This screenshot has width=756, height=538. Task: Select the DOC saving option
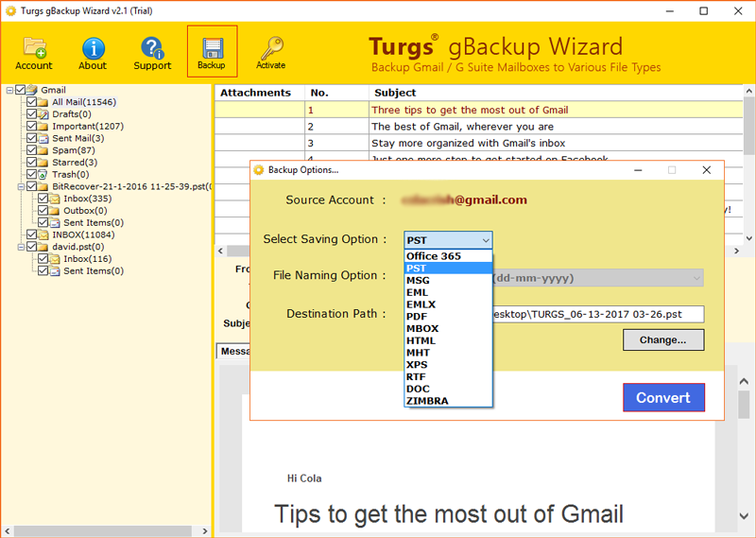[448, 389]
